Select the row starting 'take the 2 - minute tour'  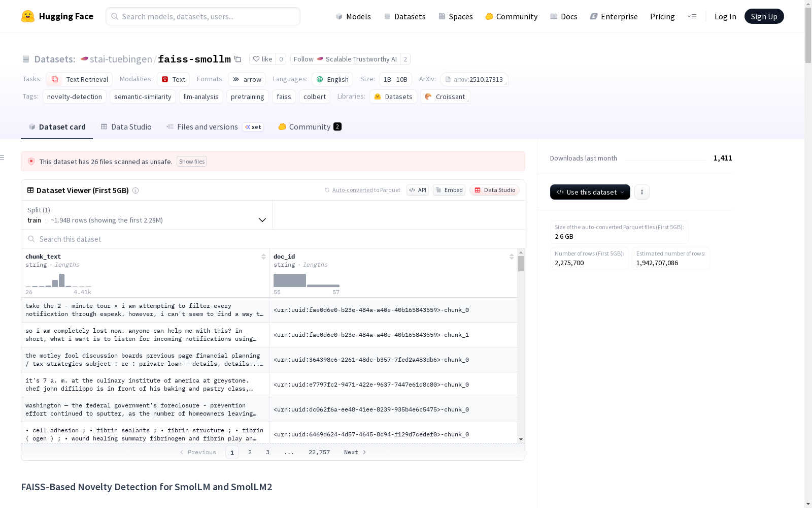[x=269, y=310]
